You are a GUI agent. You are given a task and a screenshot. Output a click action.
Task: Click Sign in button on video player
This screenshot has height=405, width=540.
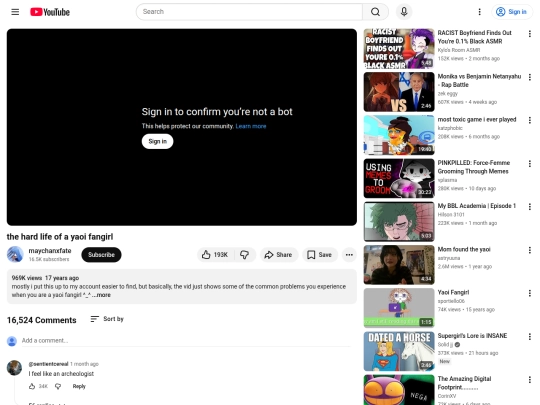click(x=157, y=141)
